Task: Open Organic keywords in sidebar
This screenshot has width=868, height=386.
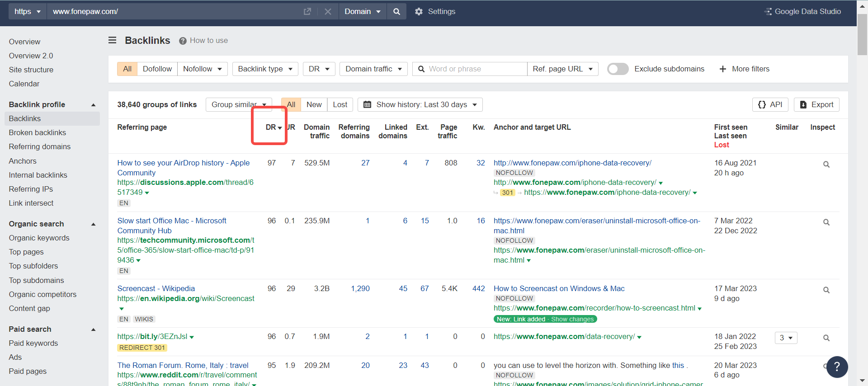Action: pos(39,238)
